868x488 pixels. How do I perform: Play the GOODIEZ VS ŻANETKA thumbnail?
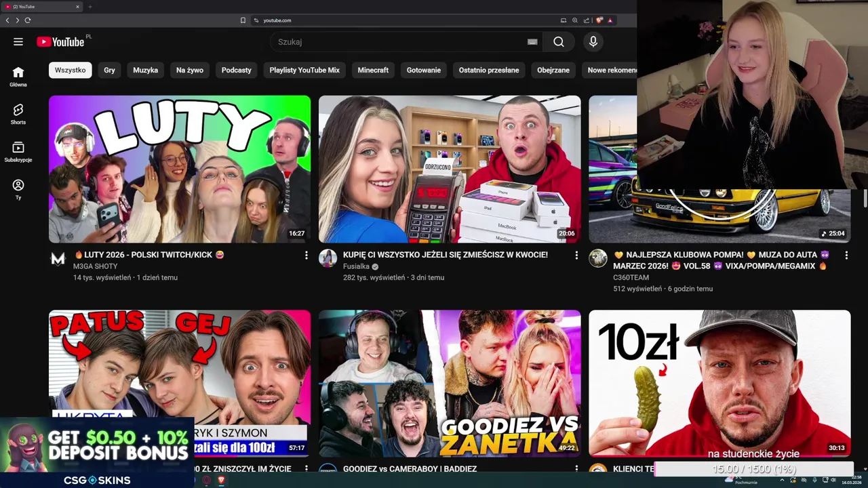coord(450,384)
